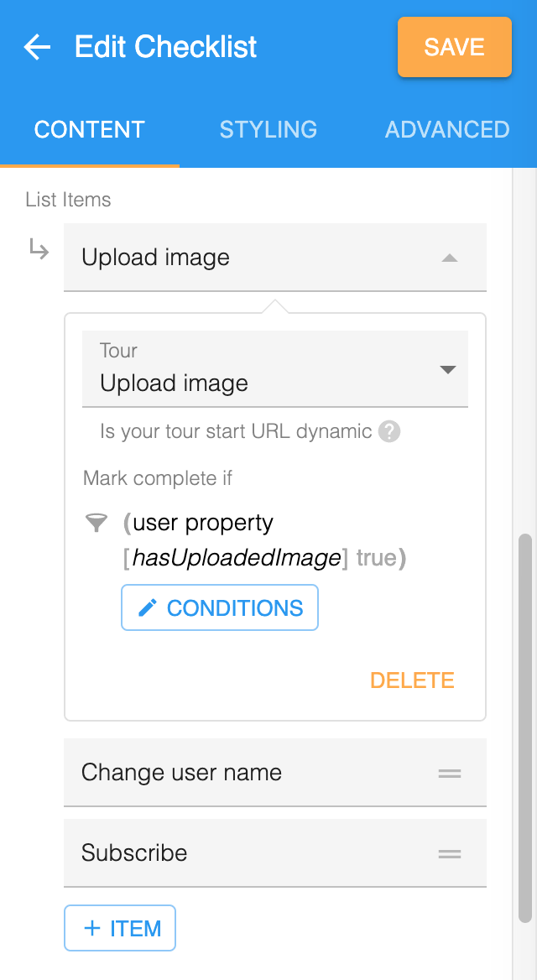
Task: Click the pencil icon in CONDITIONS
Action: tap(148, 607)
